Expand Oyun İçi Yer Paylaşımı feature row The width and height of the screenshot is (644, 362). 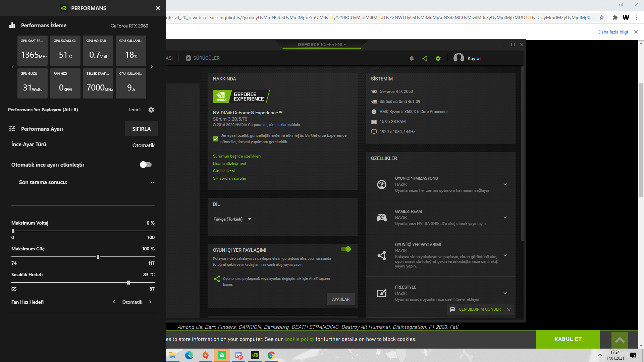pos(505,255)
